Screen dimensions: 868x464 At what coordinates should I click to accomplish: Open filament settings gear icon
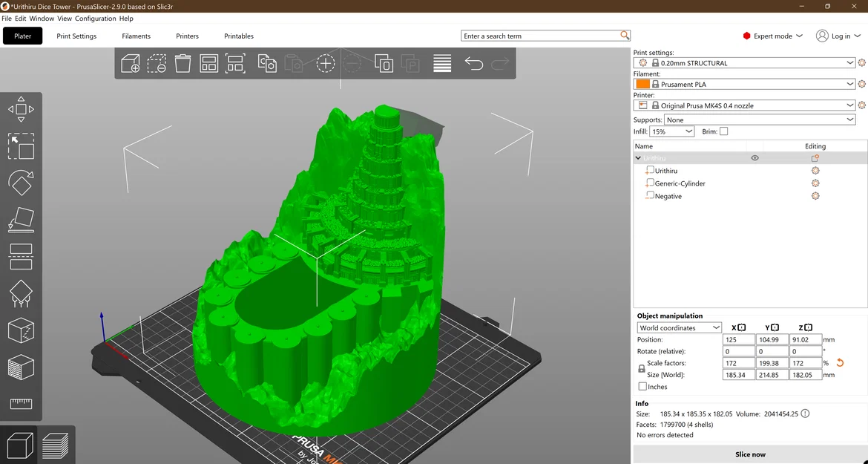point(861,84)
